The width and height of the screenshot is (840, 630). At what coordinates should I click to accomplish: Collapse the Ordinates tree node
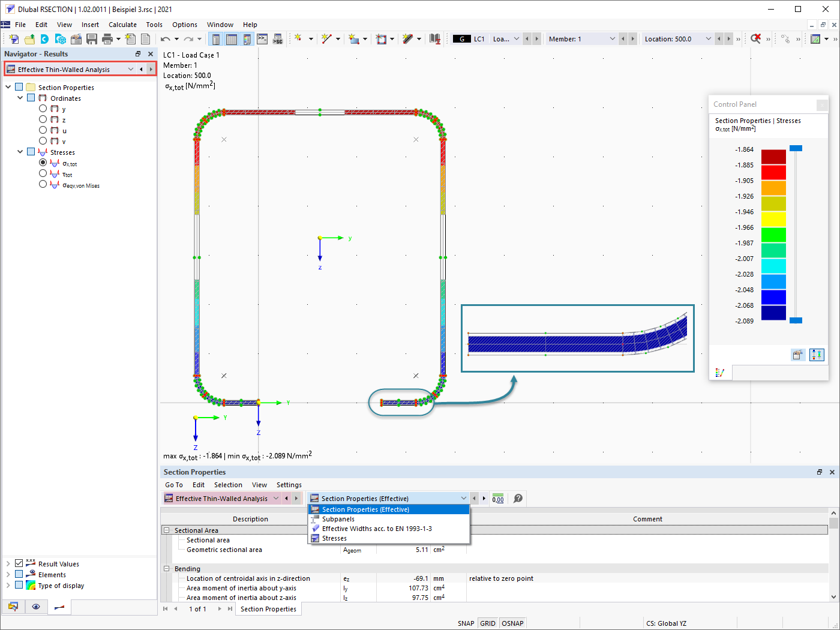(x=20, y=98)
